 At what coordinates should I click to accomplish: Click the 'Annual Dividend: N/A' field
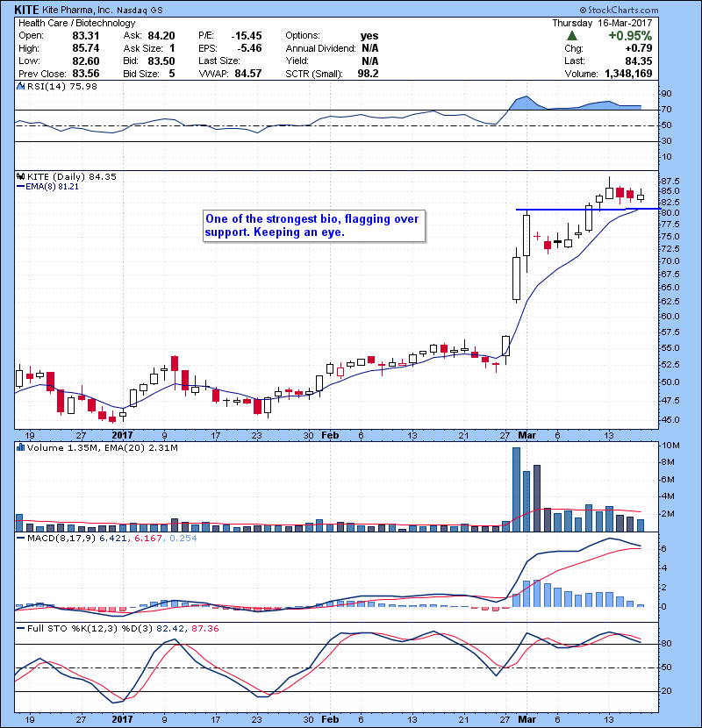332,48
